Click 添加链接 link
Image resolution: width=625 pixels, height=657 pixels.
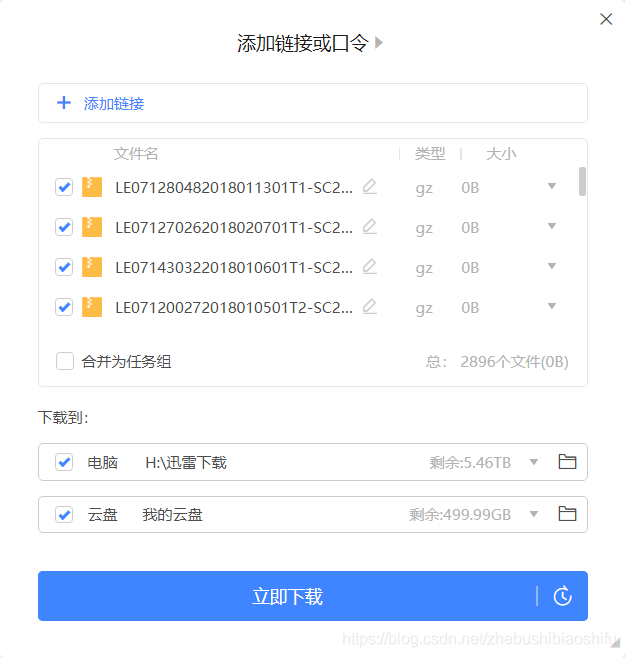114,103
